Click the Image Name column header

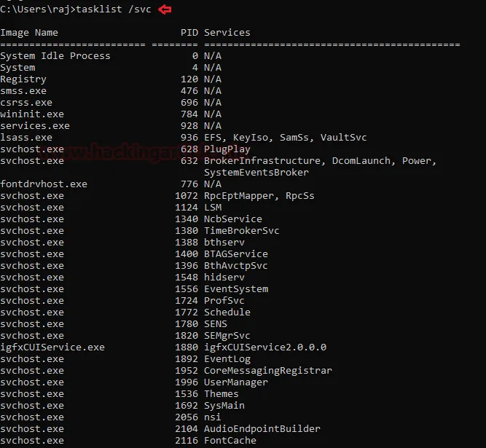pos(29,33)
